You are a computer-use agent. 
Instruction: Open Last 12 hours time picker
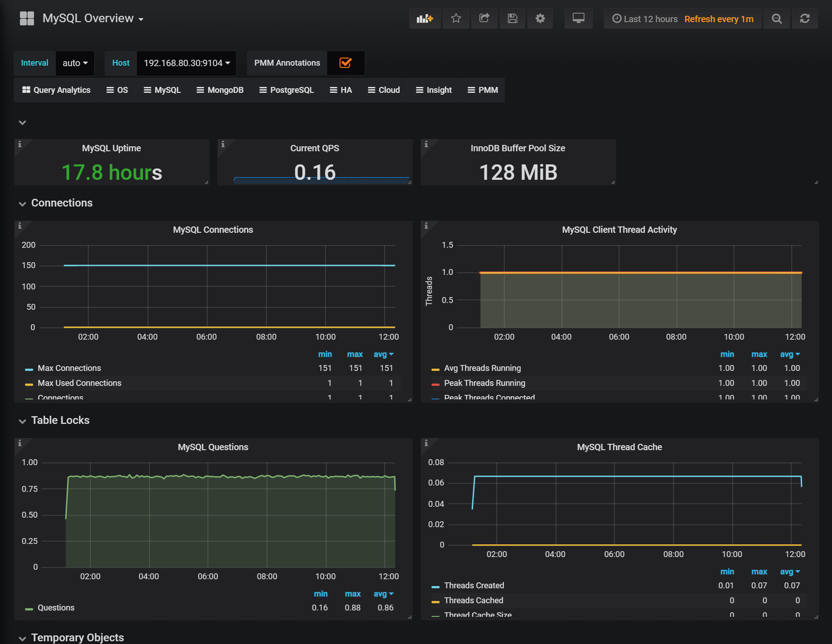645,19
